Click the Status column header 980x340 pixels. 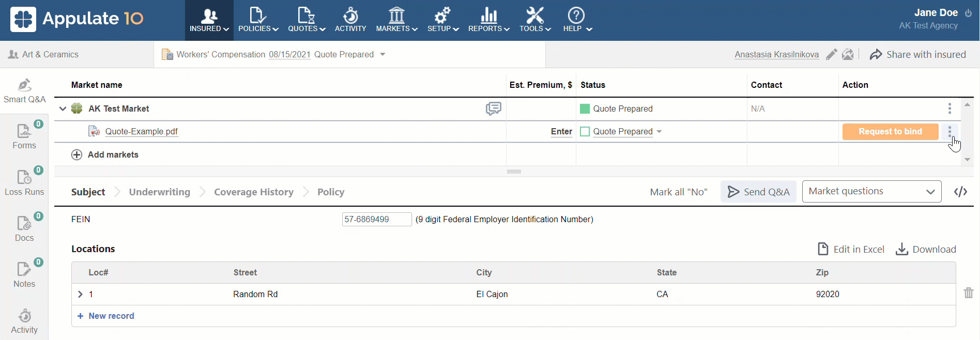[x=593, y=85]
